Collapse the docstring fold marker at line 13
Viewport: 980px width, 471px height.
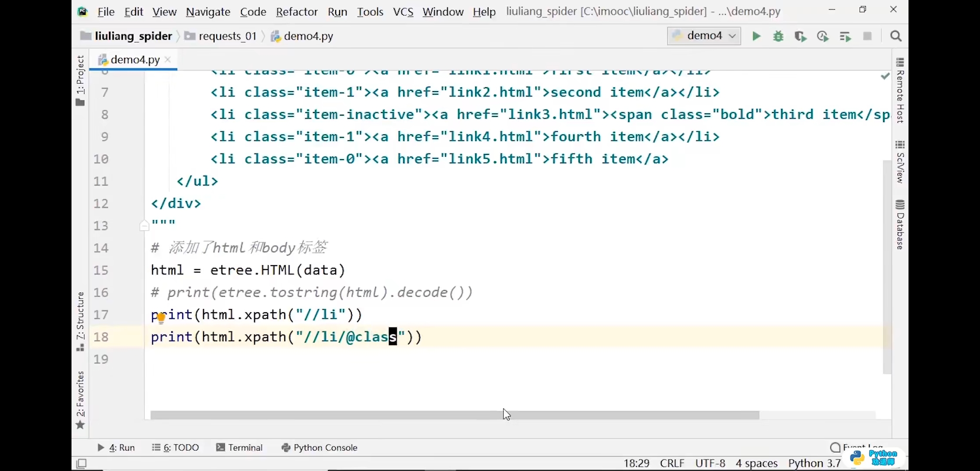click(144, 226)
